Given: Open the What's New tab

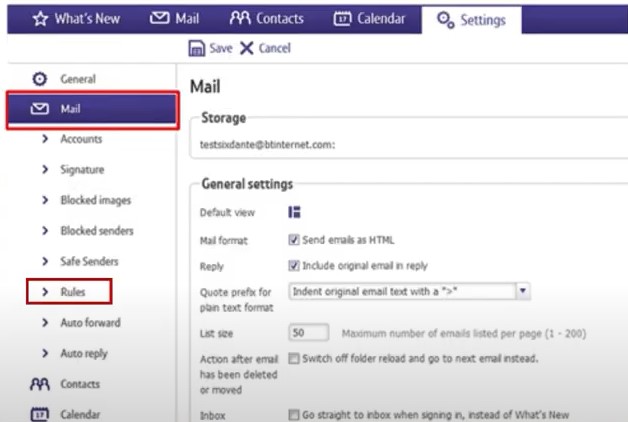Looking at the screenshot, I should pyautogui.click(x=76, y=18).
